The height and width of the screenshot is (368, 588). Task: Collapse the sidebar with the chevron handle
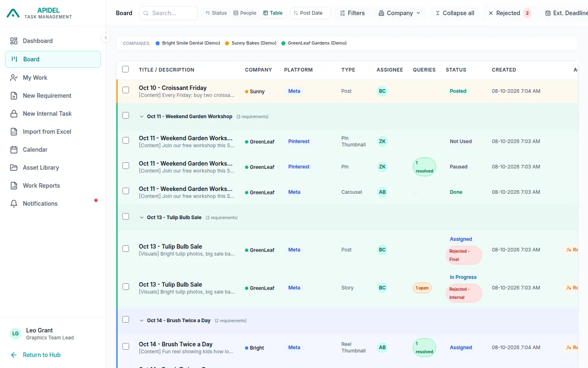pyautogui.click(x=106, y=38)
